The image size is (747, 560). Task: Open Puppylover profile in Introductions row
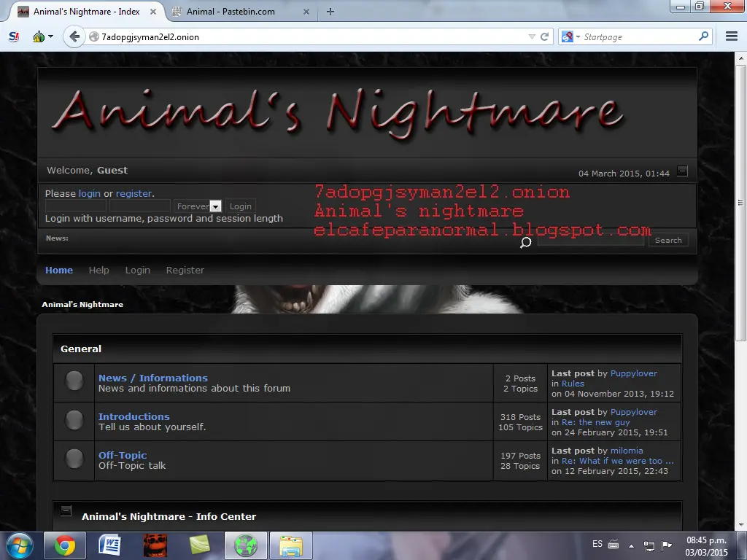click(634, 412)
